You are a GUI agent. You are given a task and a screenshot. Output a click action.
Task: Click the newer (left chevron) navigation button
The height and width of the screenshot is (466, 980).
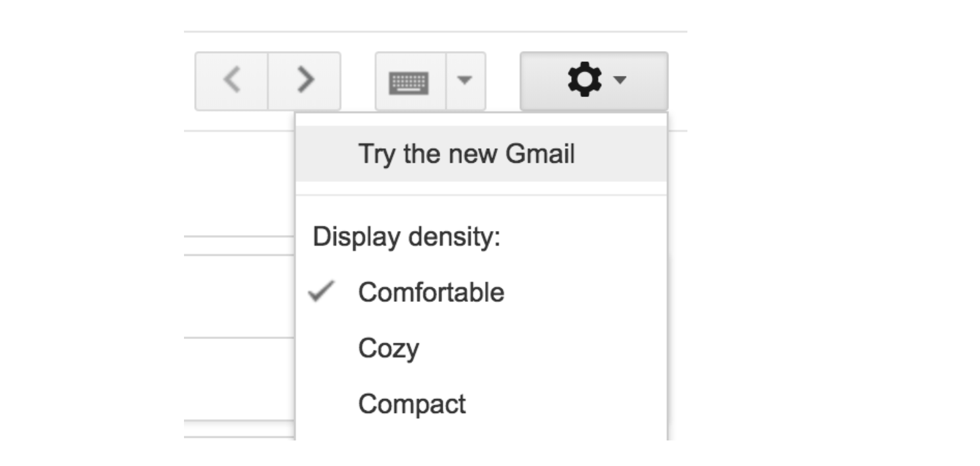coord(231,81)
